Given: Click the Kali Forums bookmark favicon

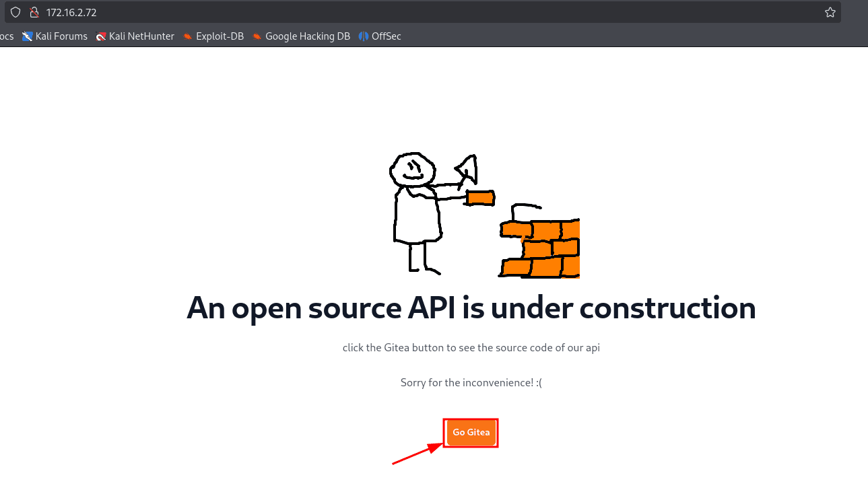Looking at the screenshot, I should (28, 36).
